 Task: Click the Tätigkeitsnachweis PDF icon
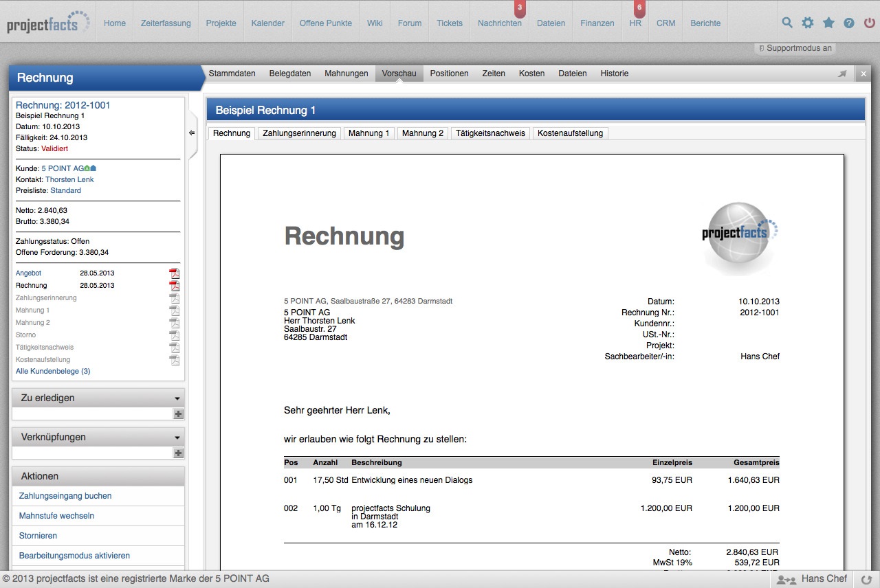point(175,348)
